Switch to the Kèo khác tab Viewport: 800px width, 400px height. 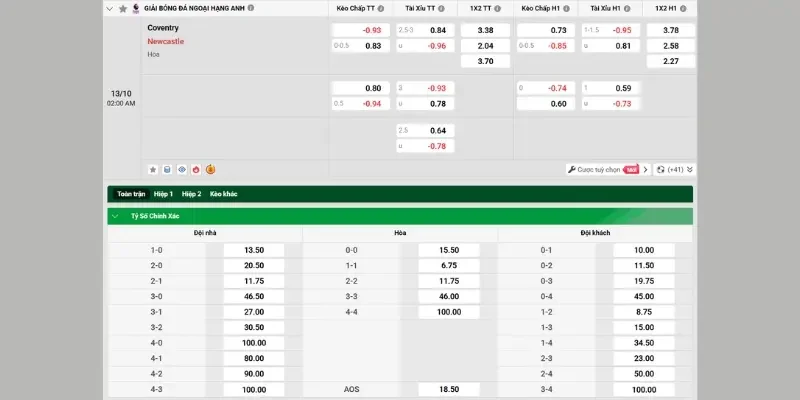tap(223, 194)
